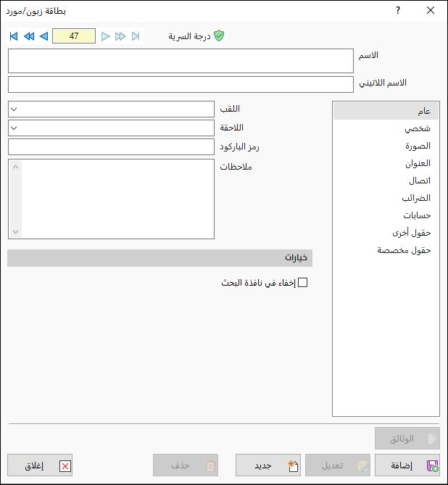Screen dimensions: 448x485
Task: Click the الوثائق documents button
Action: [x=407, y=439]
